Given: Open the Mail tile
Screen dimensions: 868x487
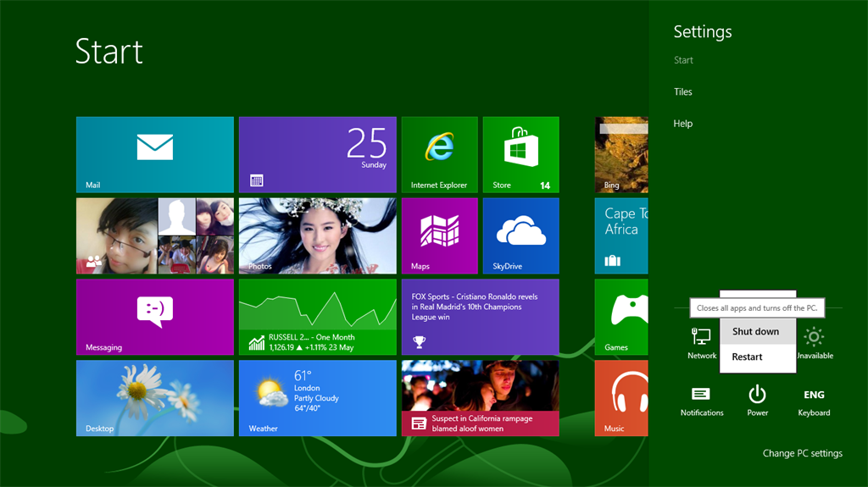Looking at the screenshot, I should point(154,154).
